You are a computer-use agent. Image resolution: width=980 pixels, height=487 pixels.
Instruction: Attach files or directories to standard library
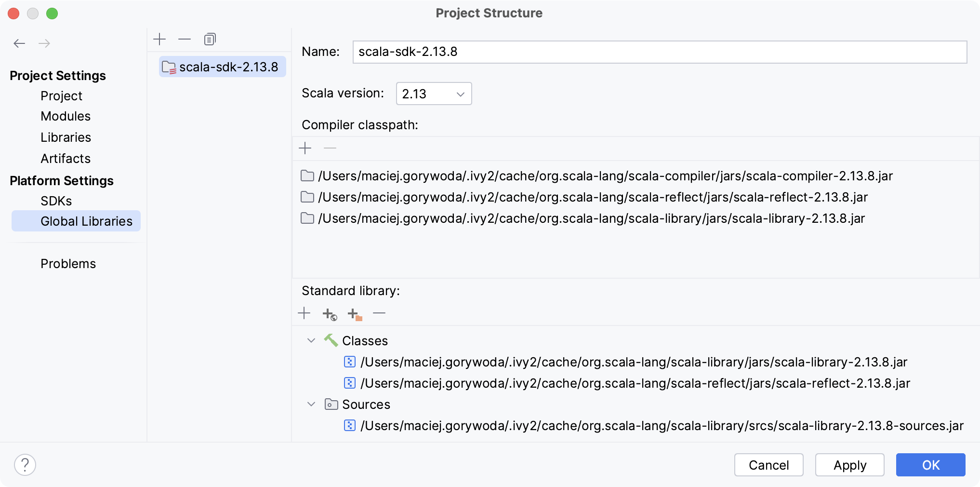(x=355, y=314)
